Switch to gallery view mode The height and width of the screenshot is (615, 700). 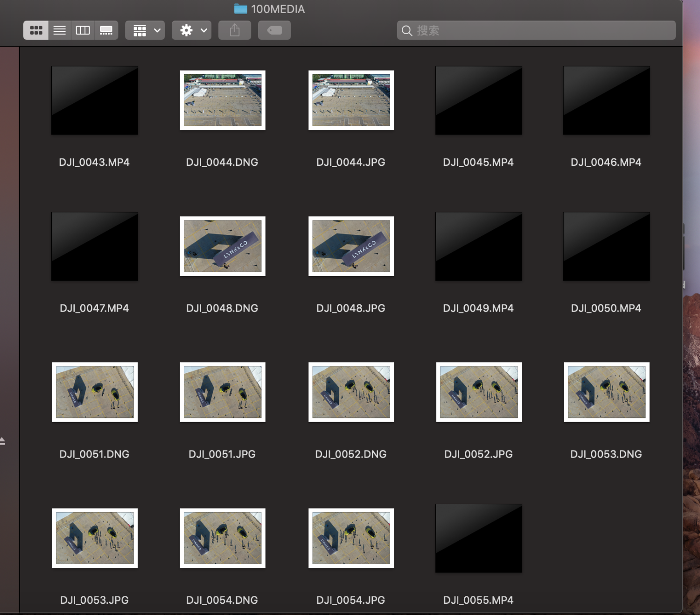tap(106, 30)
